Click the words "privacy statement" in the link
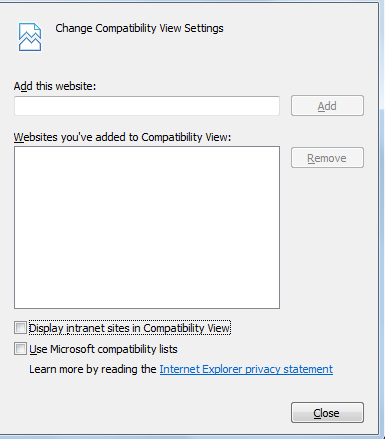 (289, 369)
